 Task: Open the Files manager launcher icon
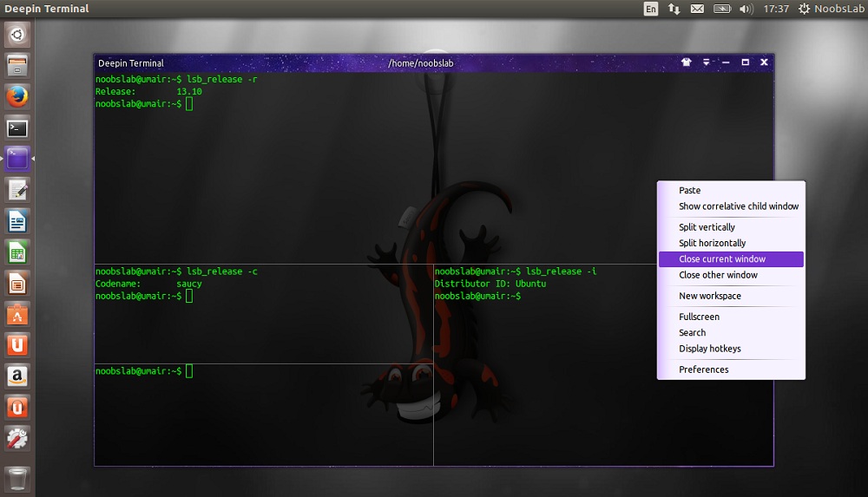[17, 66]
